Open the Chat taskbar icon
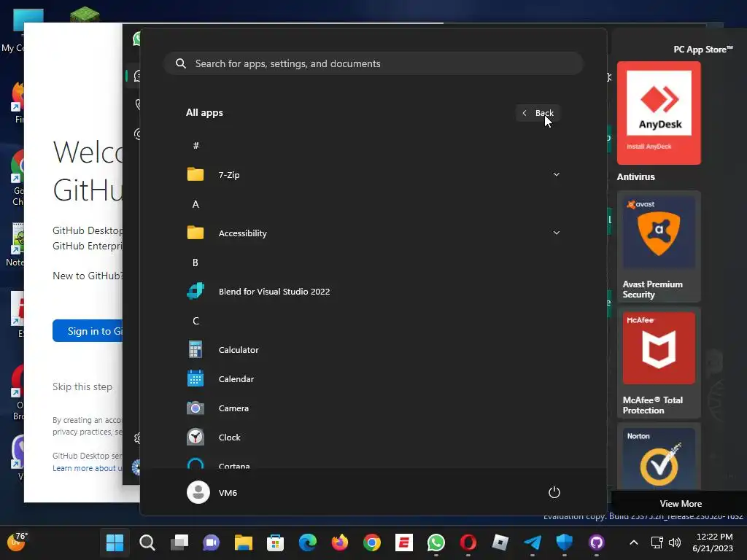The width and height of the screenshot is (747, 560). point(211,542)
